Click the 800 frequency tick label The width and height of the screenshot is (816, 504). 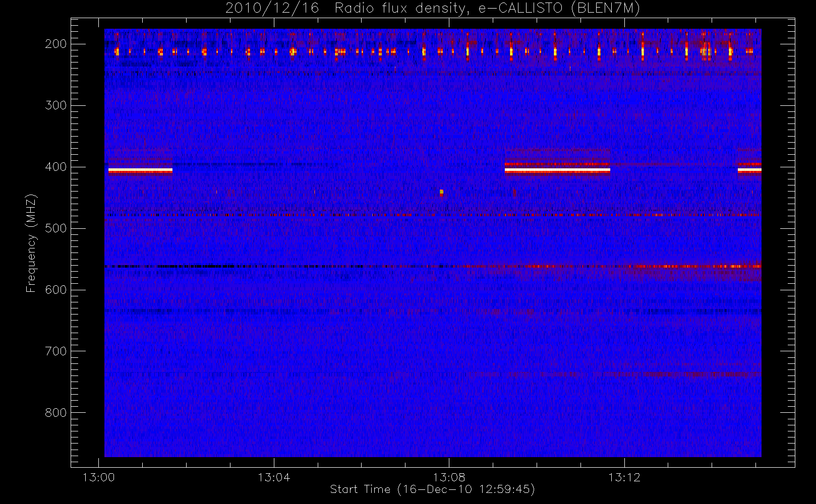pos(56,413)
